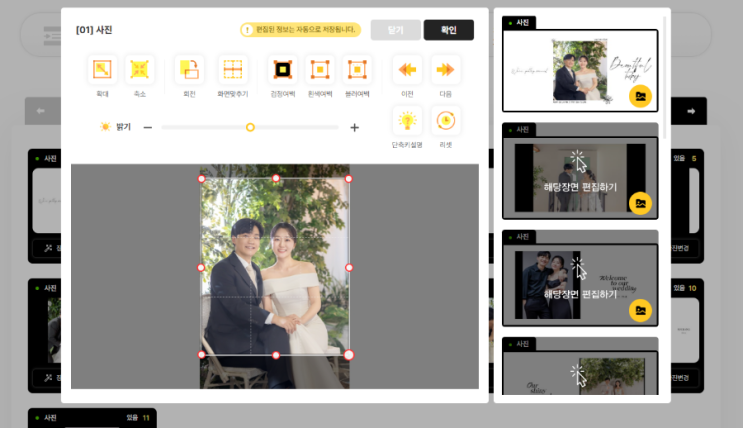Go to next photo with 다음 arrows
Screen dimensions: 743x428
pos(445,70)
